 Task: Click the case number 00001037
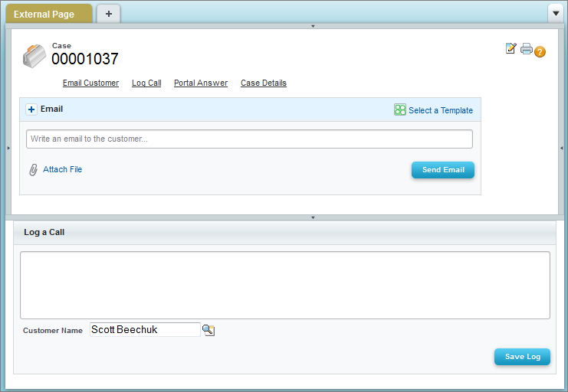point(85,59)
